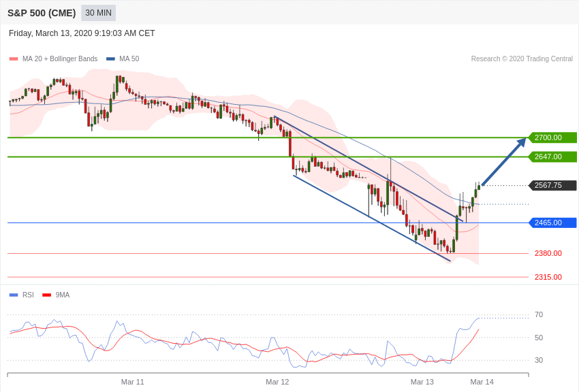The height and width of the screenshot is (392, 579).
Task: Click the 2315.00 red support label
Action: point(548,277)
